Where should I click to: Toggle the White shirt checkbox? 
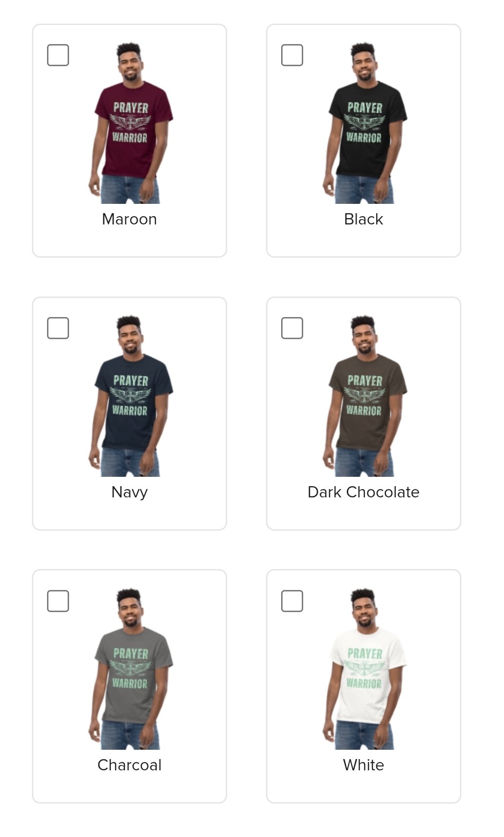point(292,601)
